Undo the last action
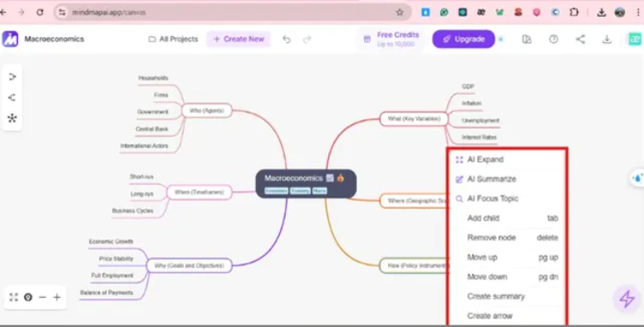 [287, 39]
